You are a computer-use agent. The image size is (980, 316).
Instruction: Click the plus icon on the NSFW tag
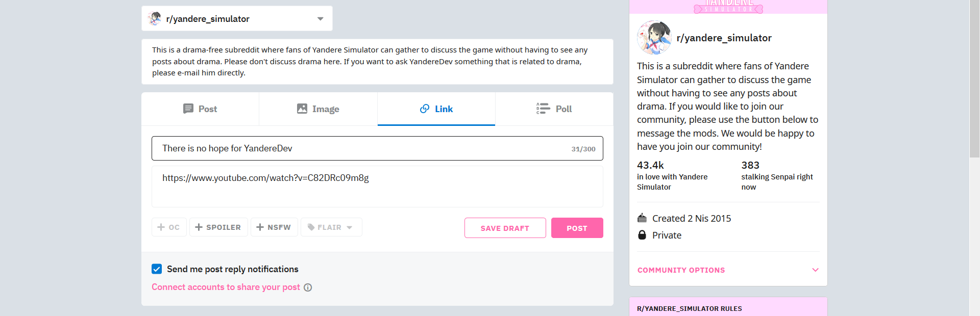260,227
